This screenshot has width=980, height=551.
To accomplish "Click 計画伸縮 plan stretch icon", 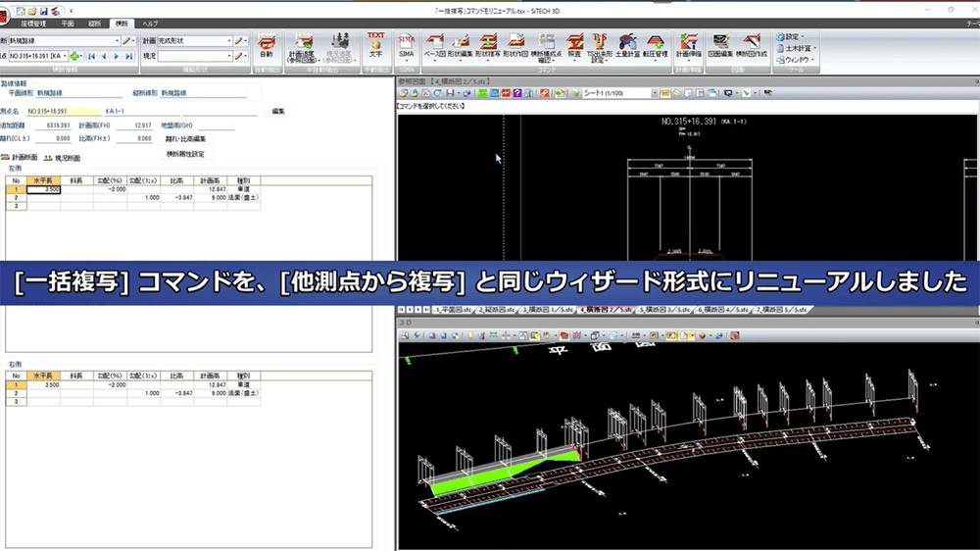I will point(688,47).
